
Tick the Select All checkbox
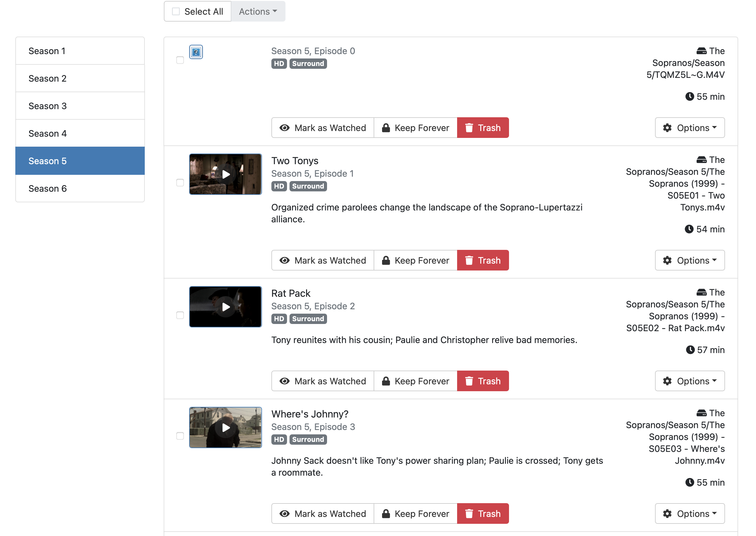(176, 12)
